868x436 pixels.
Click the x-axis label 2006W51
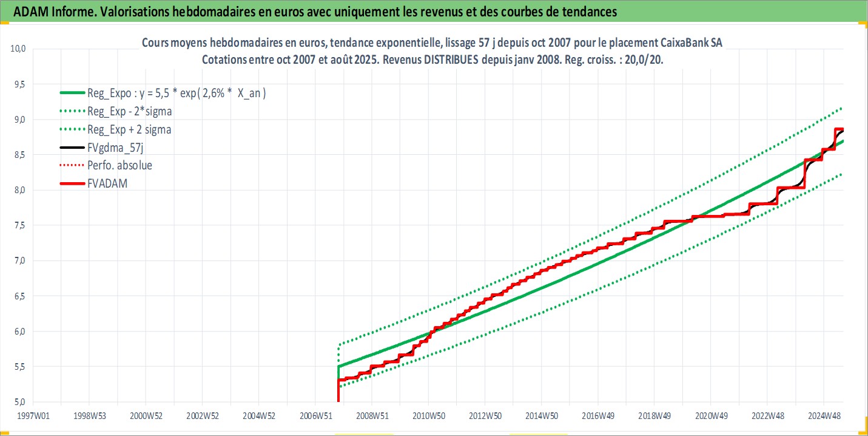pos(315,417)
